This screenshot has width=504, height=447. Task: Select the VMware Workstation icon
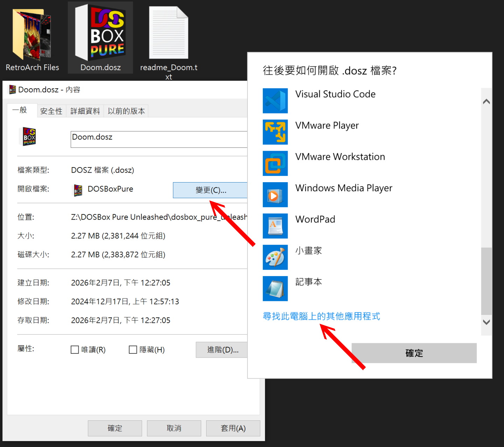[275, 163]
